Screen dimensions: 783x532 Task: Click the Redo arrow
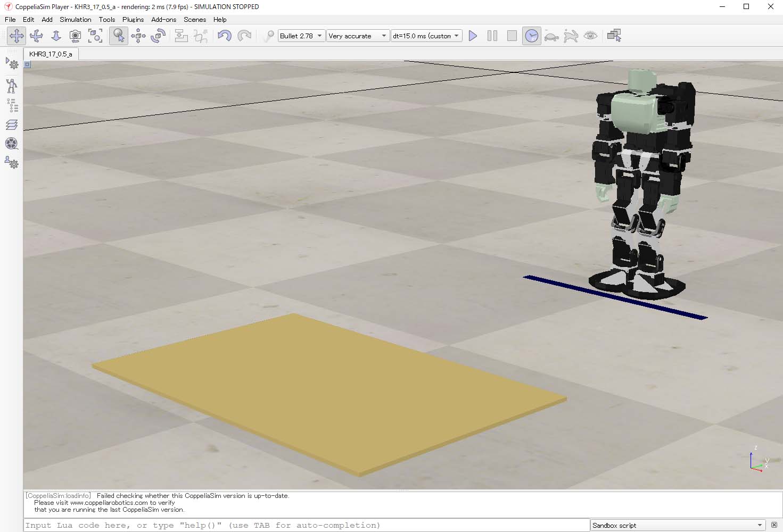pyautogui.click(x=244, y=36)
